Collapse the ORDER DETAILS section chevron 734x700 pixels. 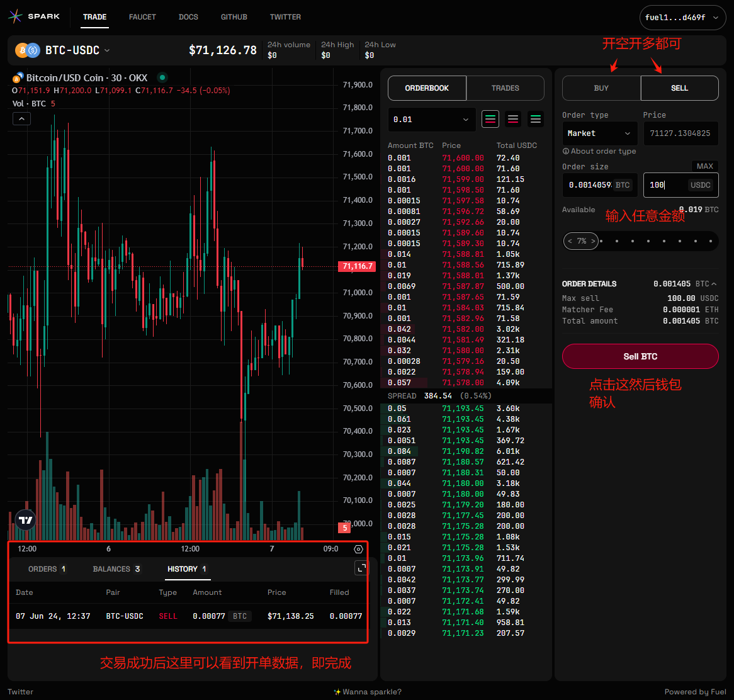[714, 284]
